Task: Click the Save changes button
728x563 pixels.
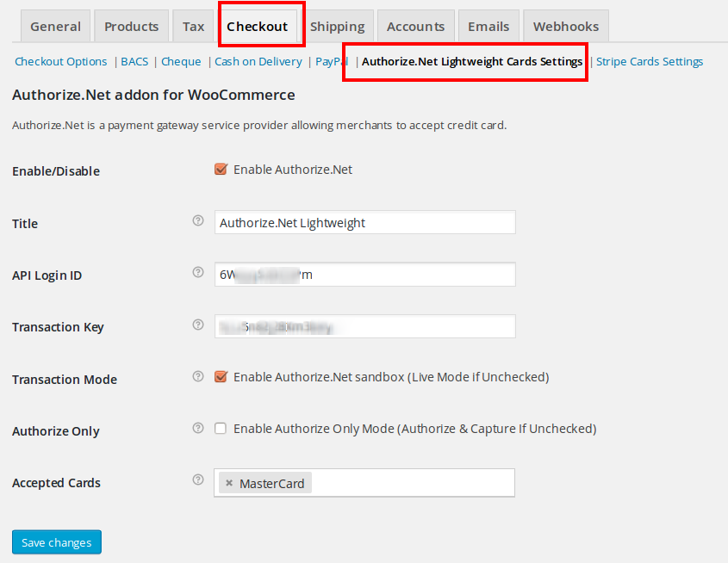Action: (x=57, y=542)
